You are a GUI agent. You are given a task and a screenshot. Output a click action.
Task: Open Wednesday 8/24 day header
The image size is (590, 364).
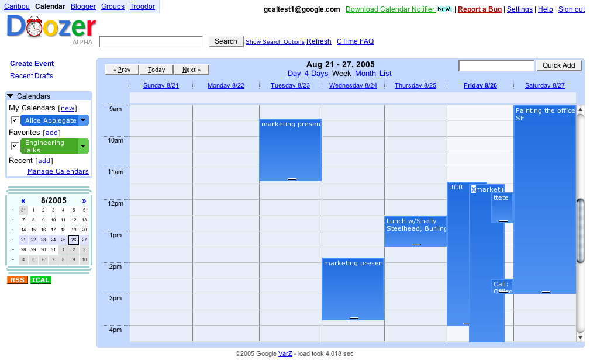tap(353, 86)
